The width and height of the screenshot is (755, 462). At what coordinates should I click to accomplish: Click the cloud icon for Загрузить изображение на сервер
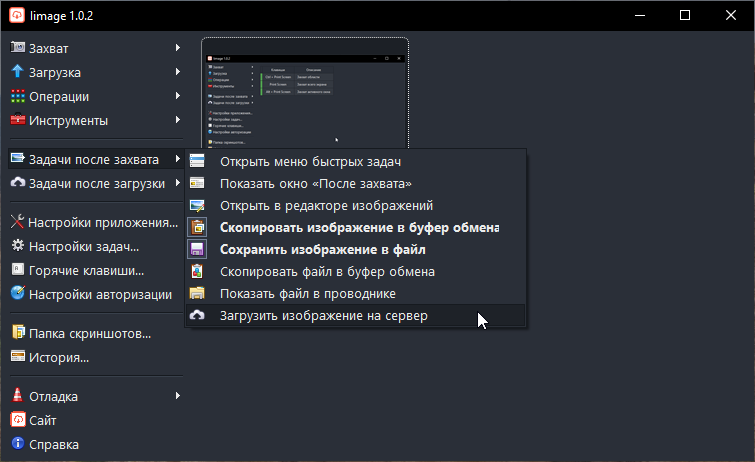click(x=197, y=315)
